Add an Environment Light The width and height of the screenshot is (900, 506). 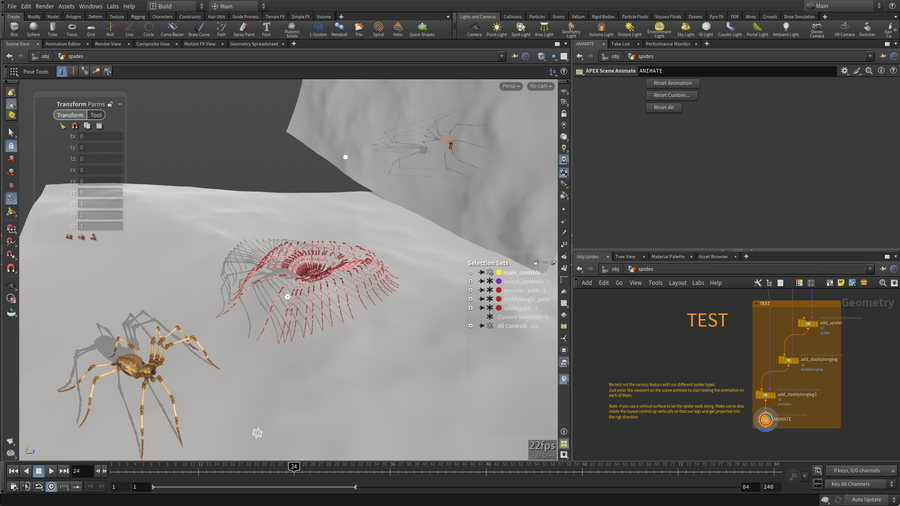659,30
